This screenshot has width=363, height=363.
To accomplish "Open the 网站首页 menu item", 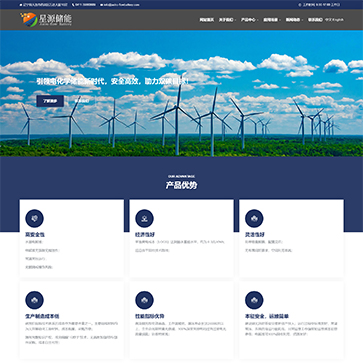I will [207, 20].
